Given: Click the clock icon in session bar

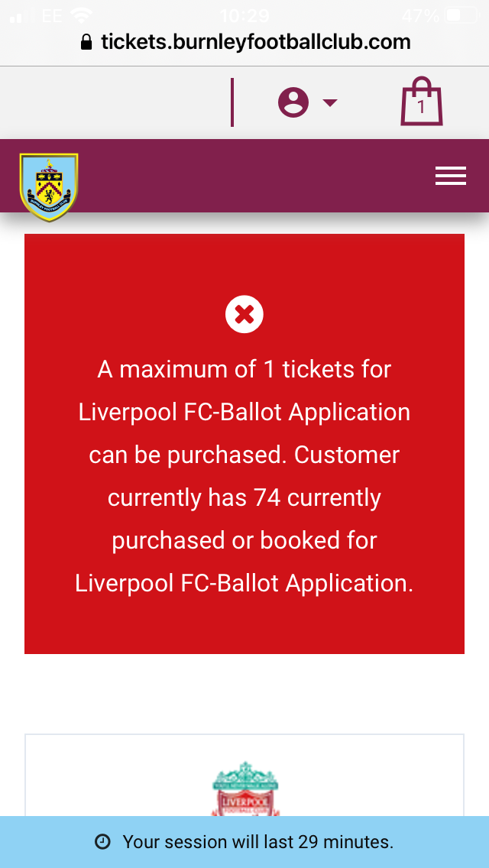Looking at the screenshot, I should [x=102, y=842].
